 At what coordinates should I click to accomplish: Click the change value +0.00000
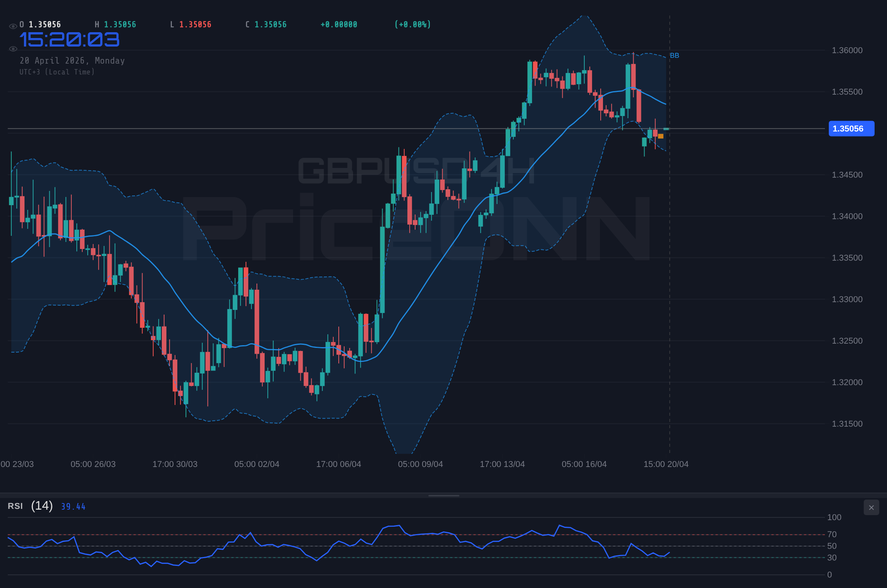(339, 24)
